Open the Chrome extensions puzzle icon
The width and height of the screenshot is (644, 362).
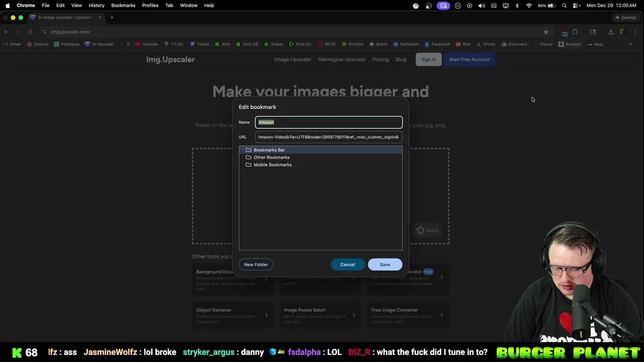tap(575, 32)
